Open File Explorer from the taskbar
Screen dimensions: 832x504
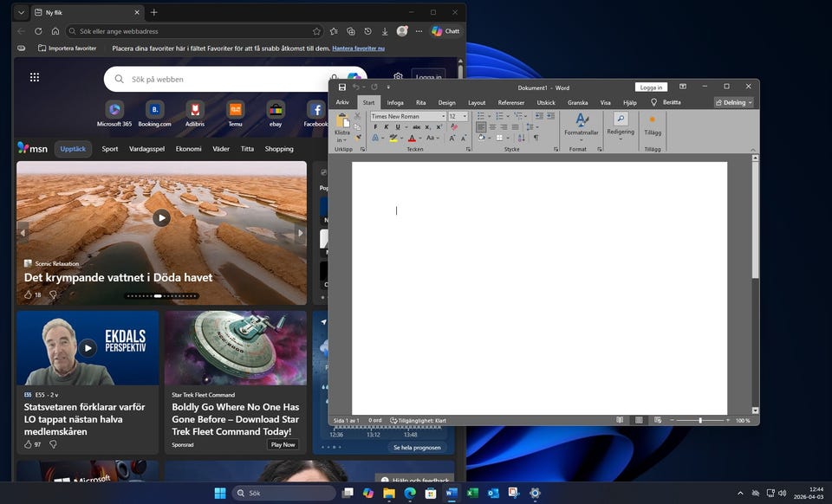[x=389, y=494]
